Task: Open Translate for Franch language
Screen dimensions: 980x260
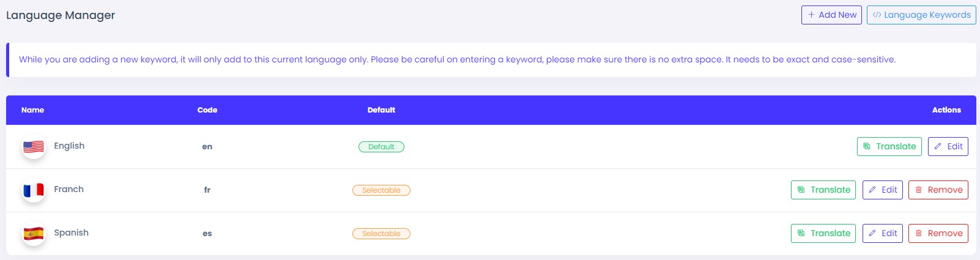Action: tap(823, 190)
